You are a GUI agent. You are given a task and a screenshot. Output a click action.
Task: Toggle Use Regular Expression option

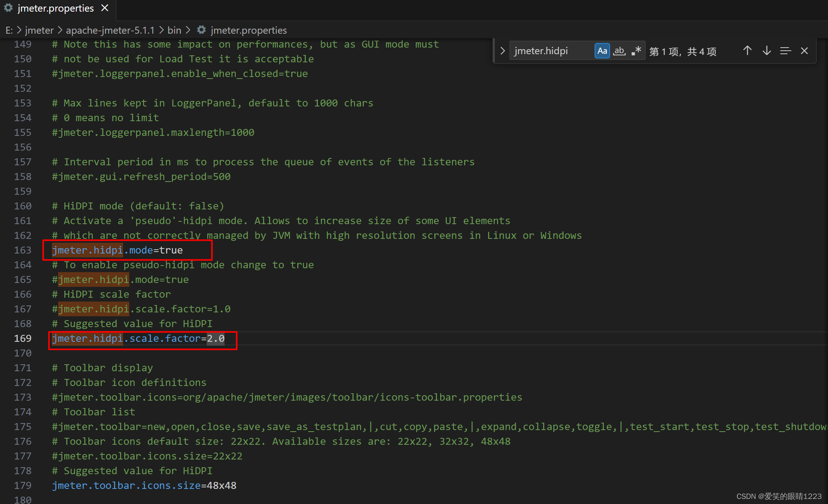(x=636, y=51)
